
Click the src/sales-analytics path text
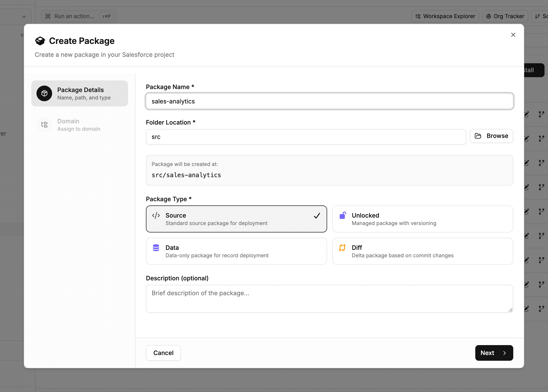click(186, 175)
